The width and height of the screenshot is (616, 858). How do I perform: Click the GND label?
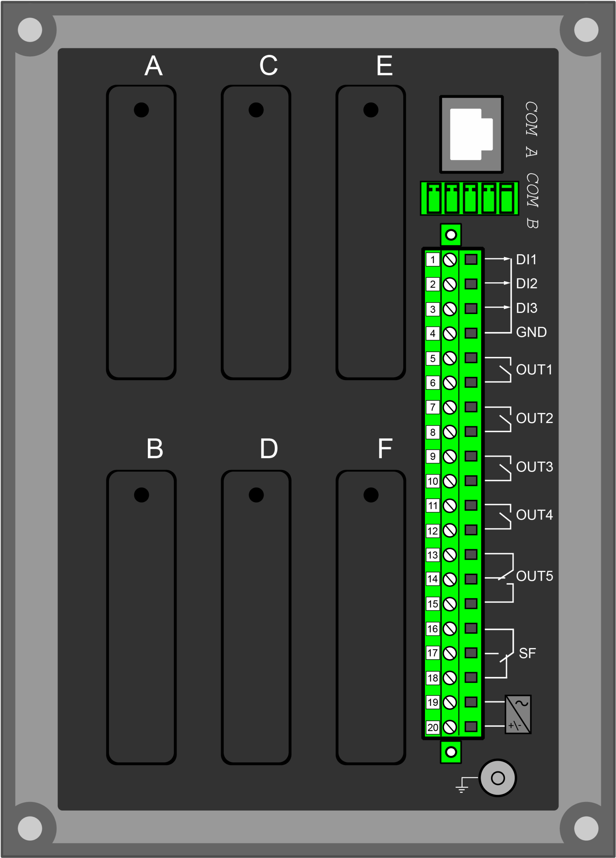point(531,332)
